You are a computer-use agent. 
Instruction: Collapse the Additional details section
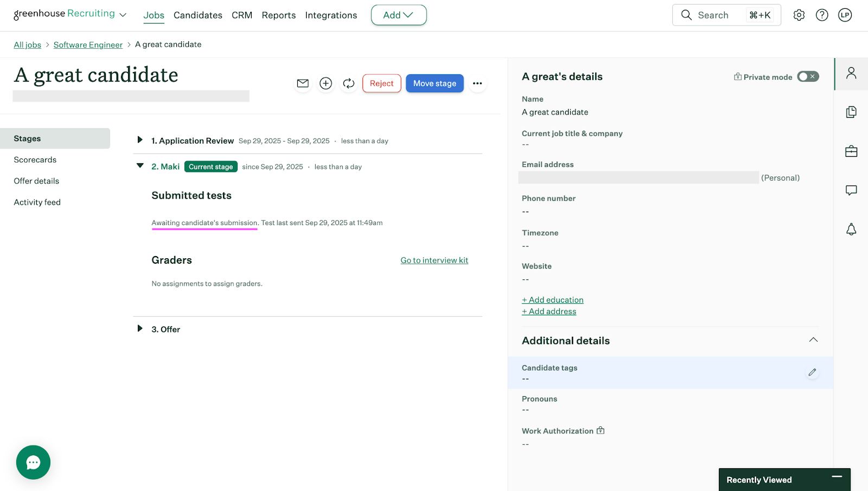pyautogui.click(x=813, y=340)
